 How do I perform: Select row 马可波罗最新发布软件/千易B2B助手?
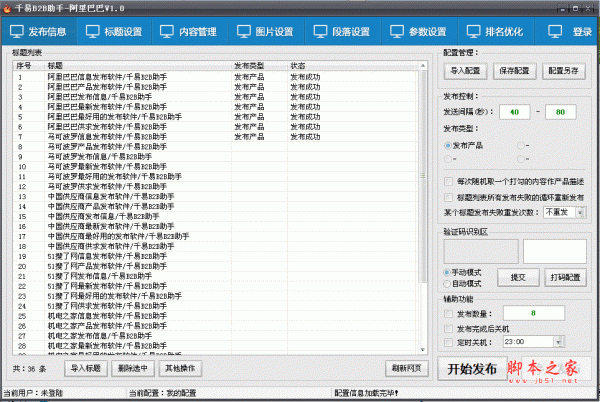click(216, 167)
